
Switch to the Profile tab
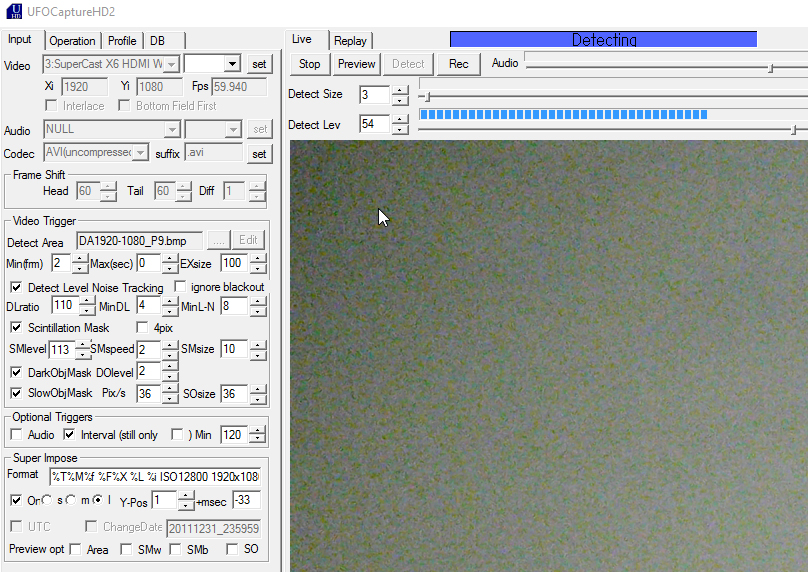pos(122,41)
